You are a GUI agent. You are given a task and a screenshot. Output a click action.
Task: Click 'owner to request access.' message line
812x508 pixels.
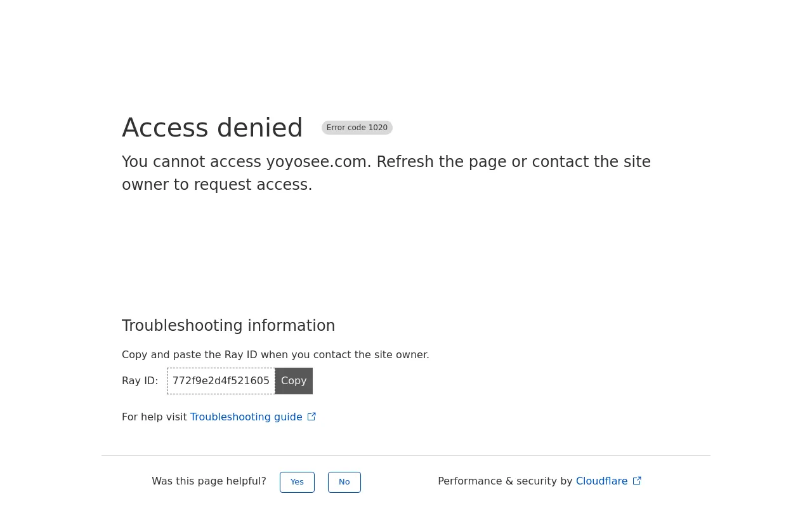tap(217, 185)
